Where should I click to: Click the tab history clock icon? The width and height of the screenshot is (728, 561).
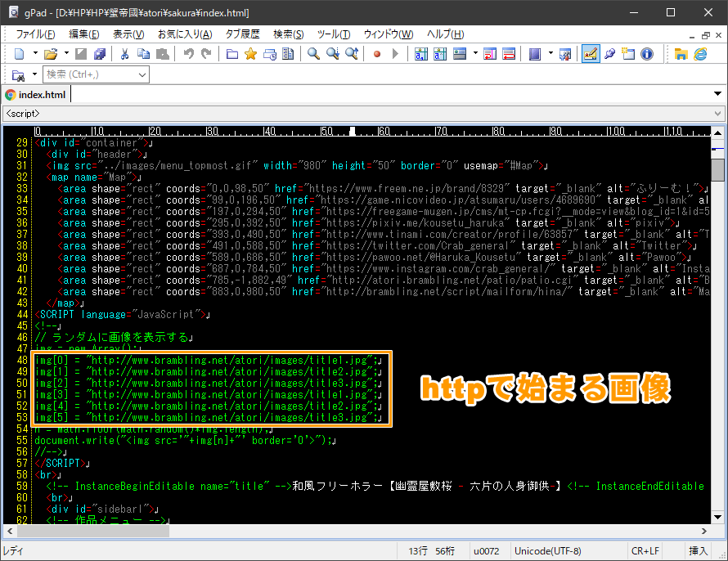click(x=270, y=54)
